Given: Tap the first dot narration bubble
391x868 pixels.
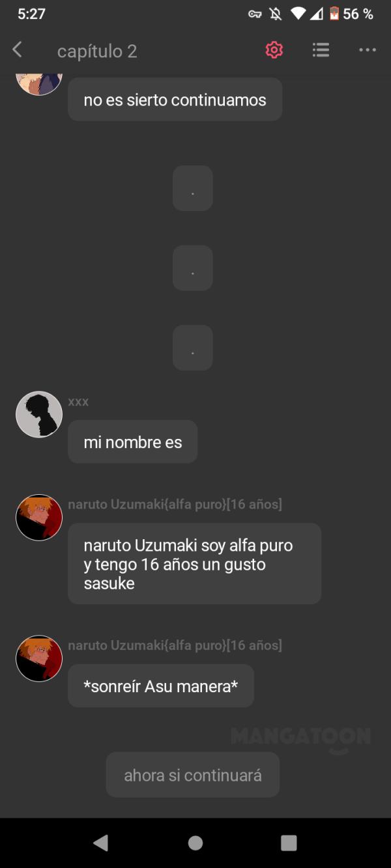Looking at the screenshot, I should coord(193,188).
